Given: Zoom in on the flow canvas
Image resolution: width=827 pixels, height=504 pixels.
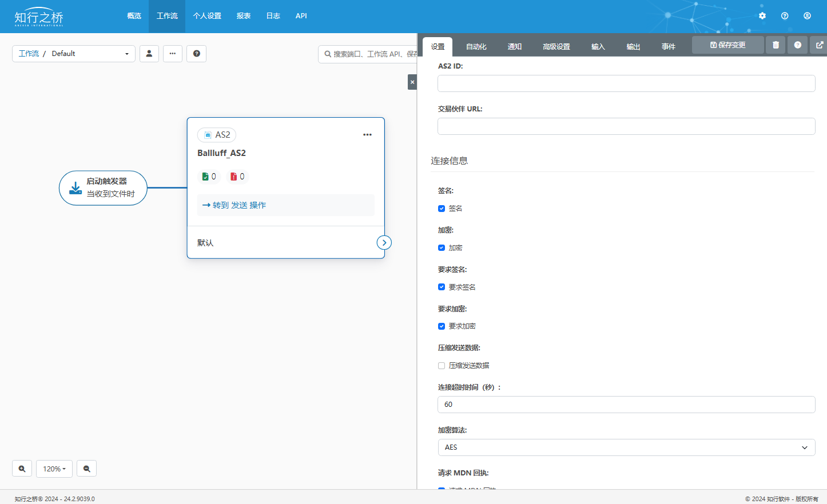Looking at the screenshot, I should tap(22, 469).
